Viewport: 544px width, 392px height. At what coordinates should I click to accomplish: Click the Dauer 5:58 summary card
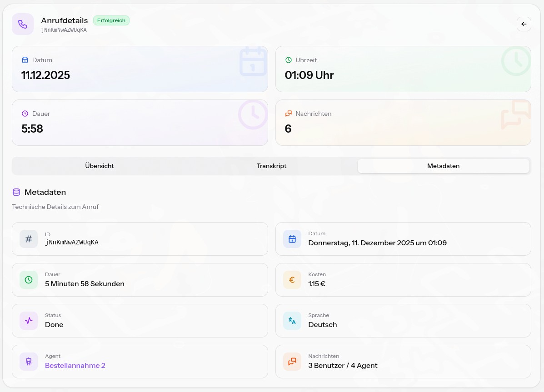140,123
